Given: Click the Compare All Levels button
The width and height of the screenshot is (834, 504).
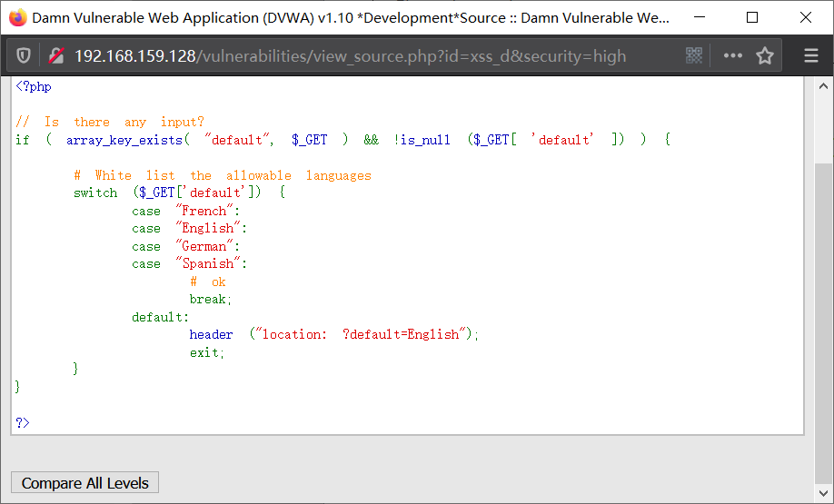Looking at the screenshot, I should (85, 483).
